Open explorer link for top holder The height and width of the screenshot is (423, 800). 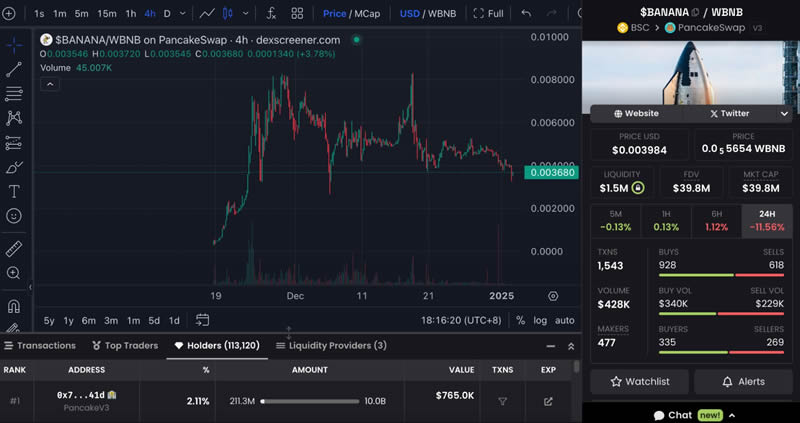(548, 401)
